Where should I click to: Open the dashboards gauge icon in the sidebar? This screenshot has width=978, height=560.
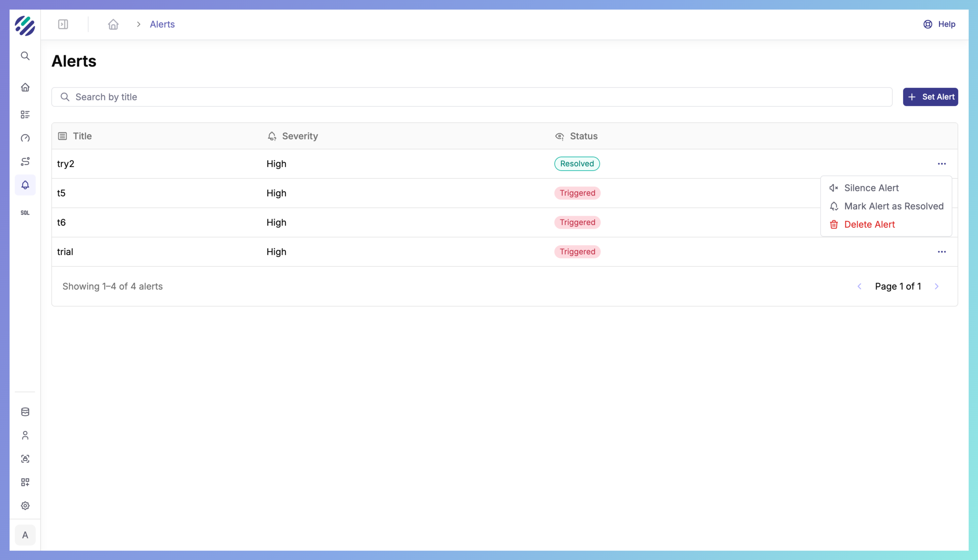pyautogui.click(x=25, y=138)
